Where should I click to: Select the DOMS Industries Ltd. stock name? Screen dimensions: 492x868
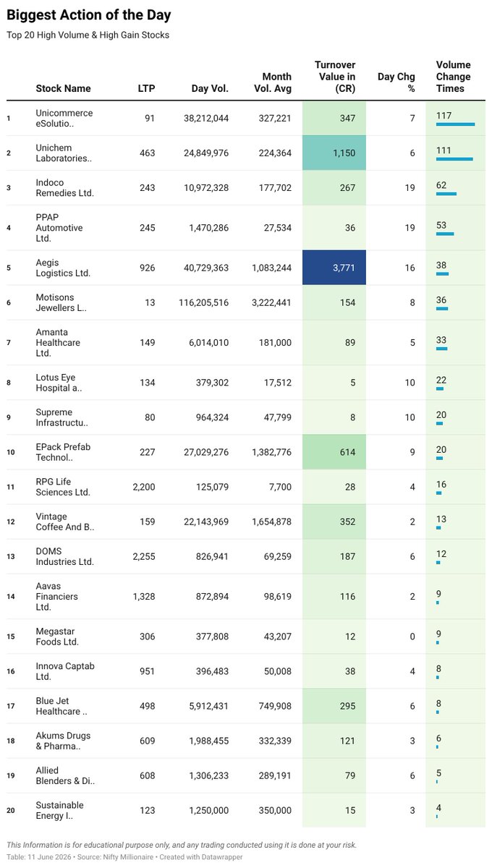(65, 556)
